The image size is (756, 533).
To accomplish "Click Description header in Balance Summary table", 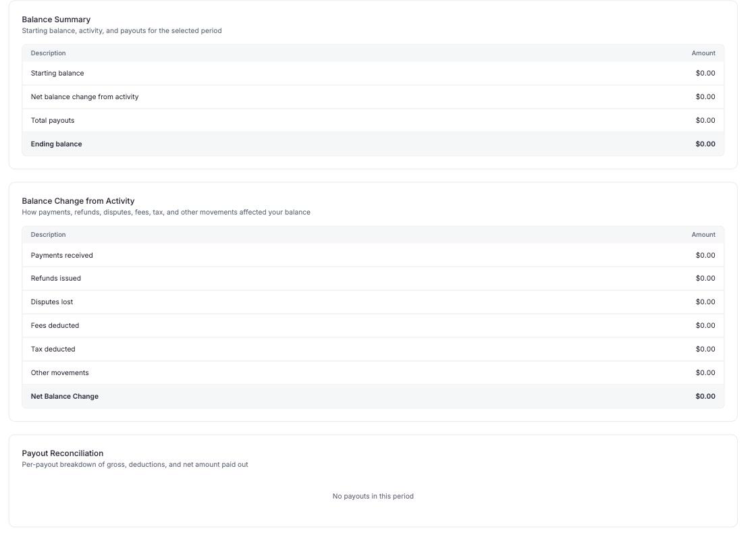I will (48, 53).
